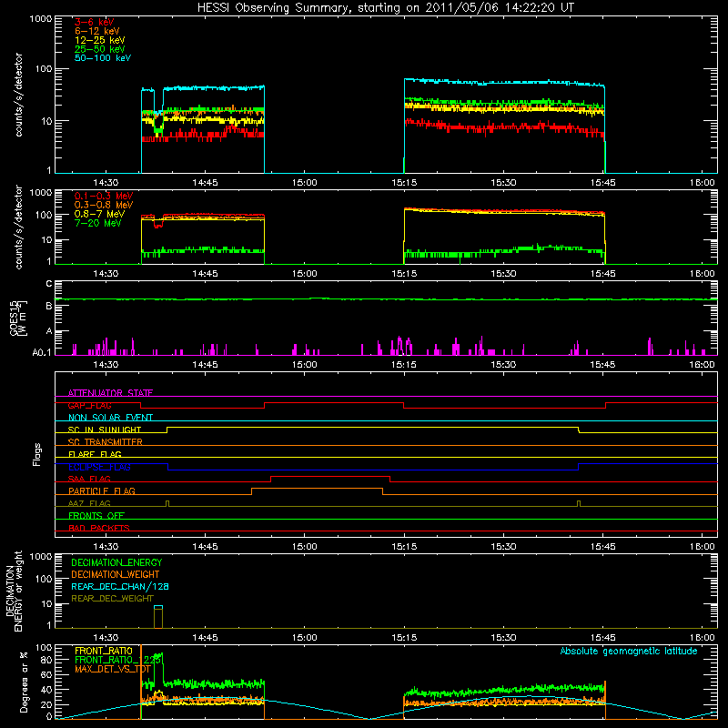Select the BAD_PACKETS flag label

[99, 528]
